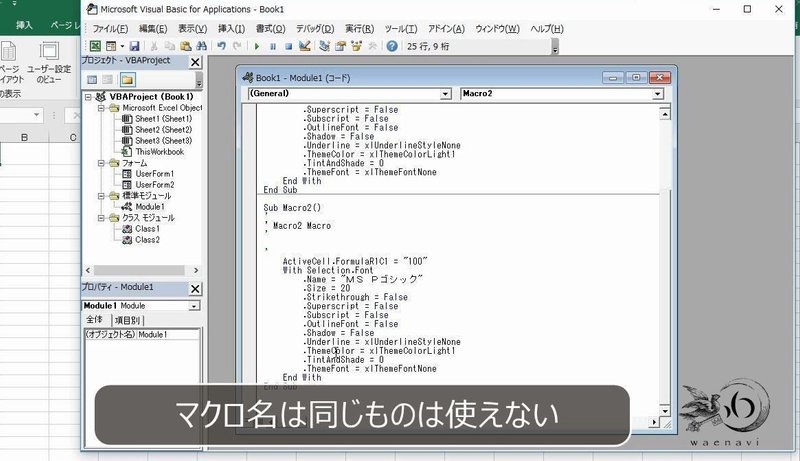Click the Copy icon in the toolbar
Image resolution: width=800 pixels, height=461 pixels.
(169, 46)
